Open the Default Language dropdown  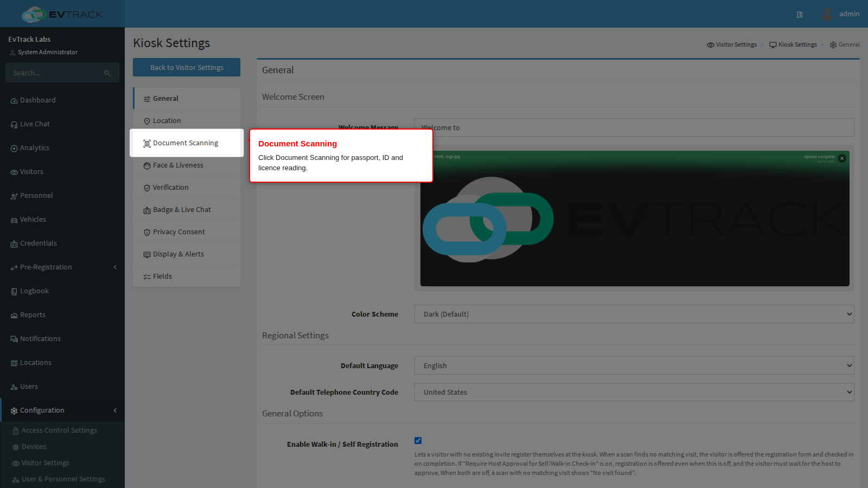(x=634, y=365)
